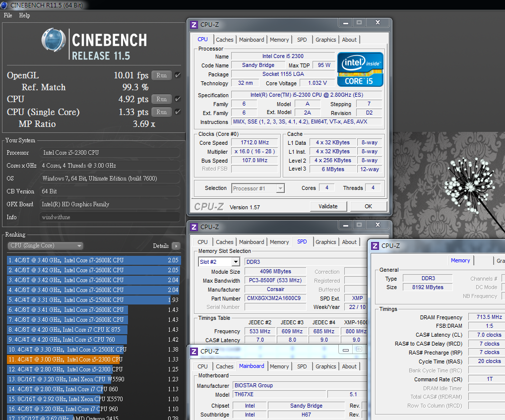505x420 pixels.
Task: Toggle the OpenGL test checkbox
Action: coord(178,75)
